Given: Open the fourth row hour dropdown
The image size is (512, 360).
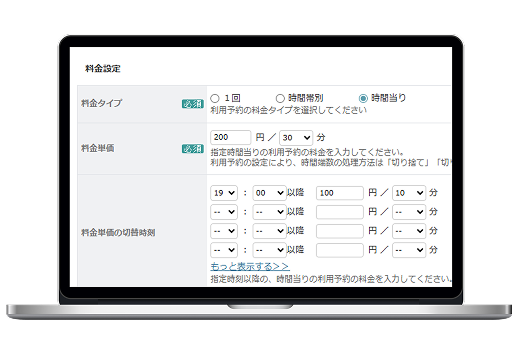Looking at the screenshot, I should click(224, 250).
